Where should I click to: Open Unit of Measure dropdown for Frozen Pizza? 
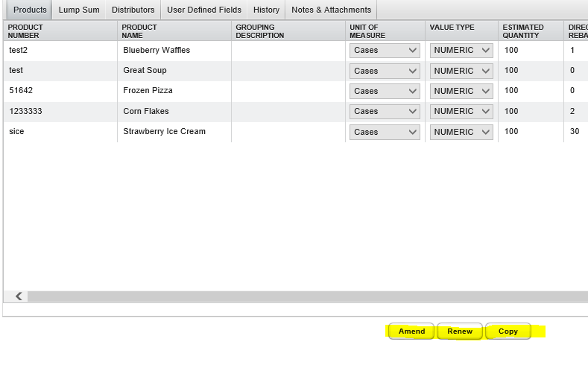(x=385, y=91)
